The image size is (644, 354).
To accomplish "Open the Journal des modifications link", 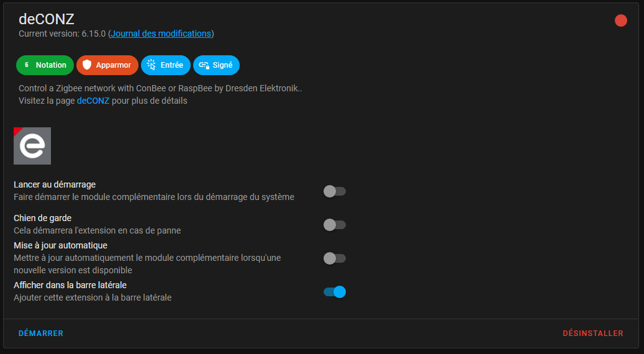I will tap(161, 34).
